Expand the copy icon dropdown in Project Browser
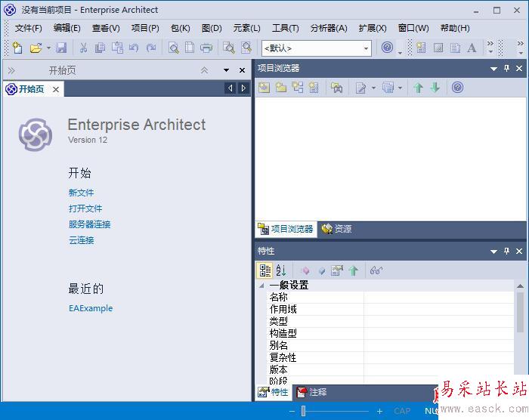 [400, 88]
